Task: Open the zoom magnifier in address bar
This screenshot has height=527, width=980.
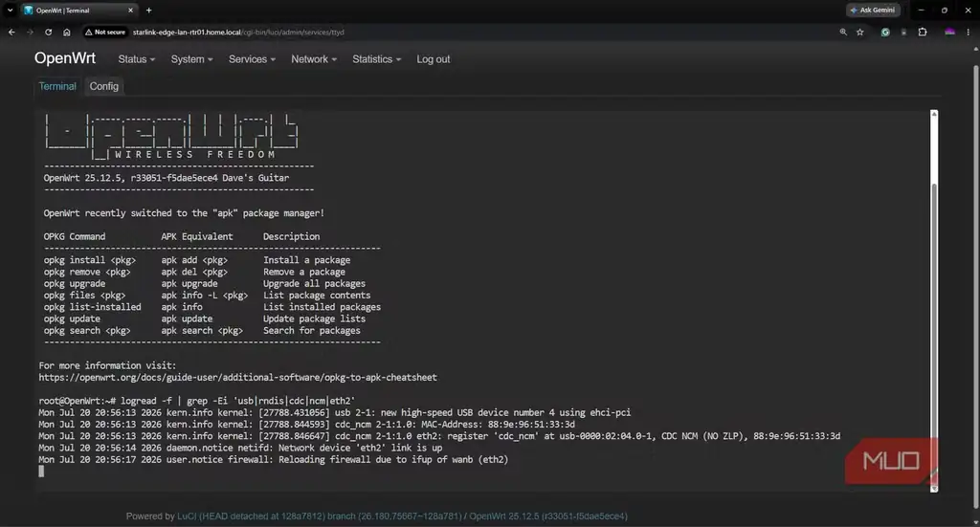Action: coord(843,32)
